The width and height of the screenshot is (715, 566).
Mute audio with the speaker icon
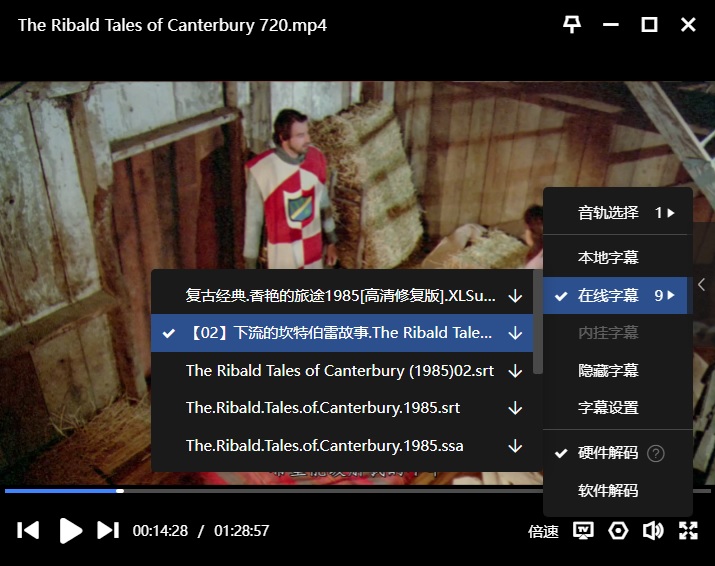tap(653, 531)
